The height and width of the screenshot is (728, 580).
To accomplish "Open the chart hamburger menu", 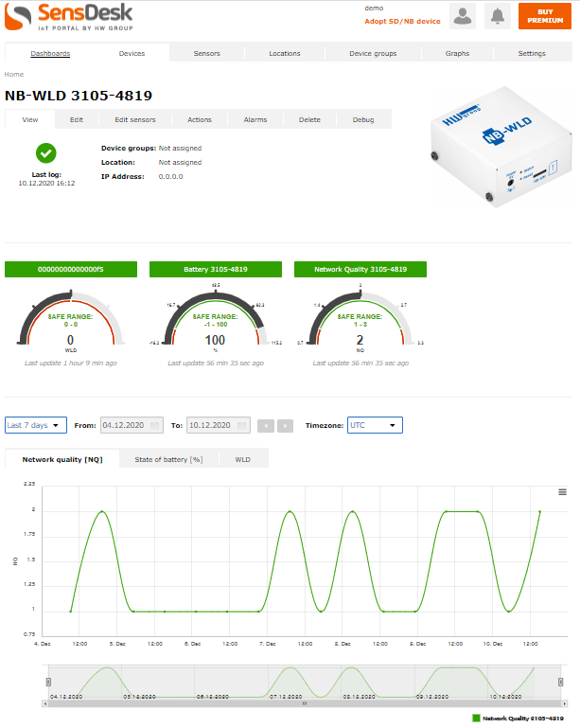I will 562,492.
